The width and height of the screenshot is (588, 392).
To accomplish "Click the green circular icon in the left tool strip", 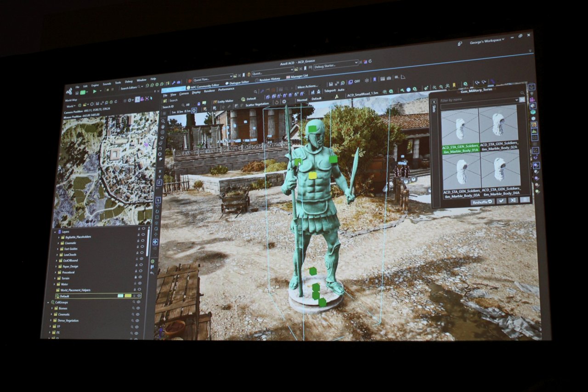I will click(x=153, y=261).
